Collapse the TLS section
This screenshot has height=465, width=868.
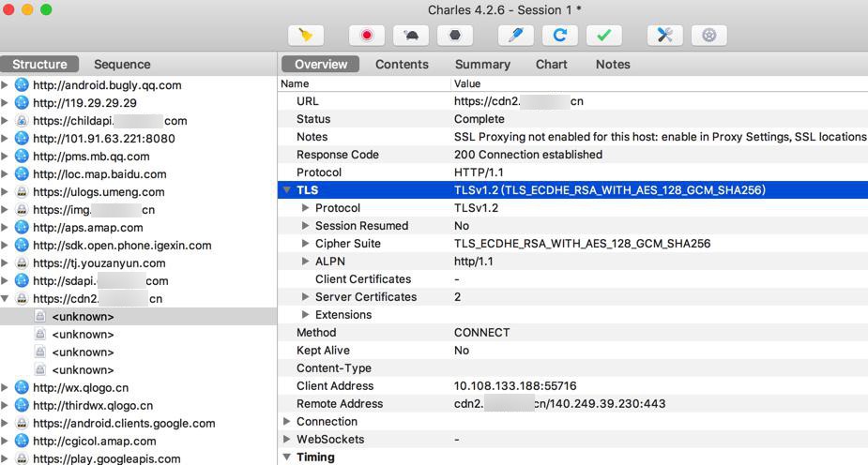[287, 190]
